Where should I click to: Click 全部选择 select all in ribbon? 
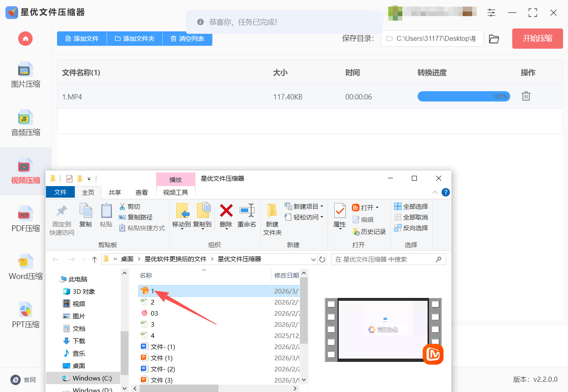pos(411,206)
